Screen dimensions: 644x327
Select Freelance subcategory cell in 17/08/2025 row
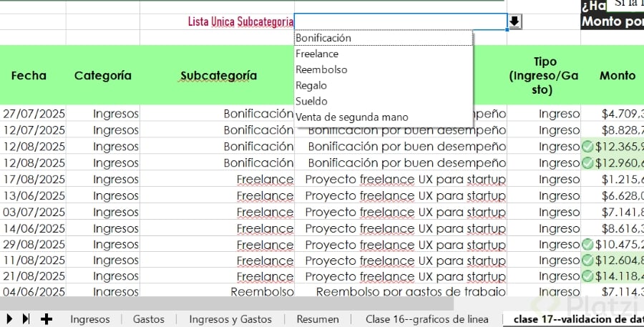tap(218, 179)
